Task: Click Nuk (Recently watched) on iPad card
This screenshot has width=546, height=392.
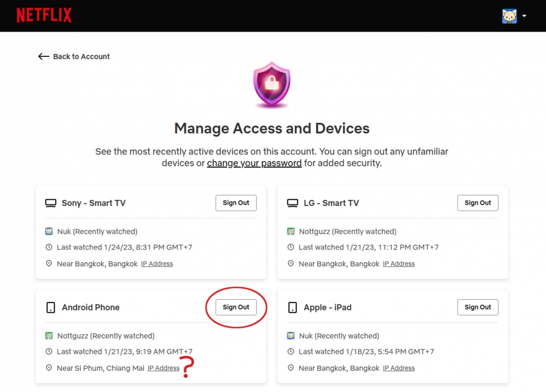Action: coord(339,336)
